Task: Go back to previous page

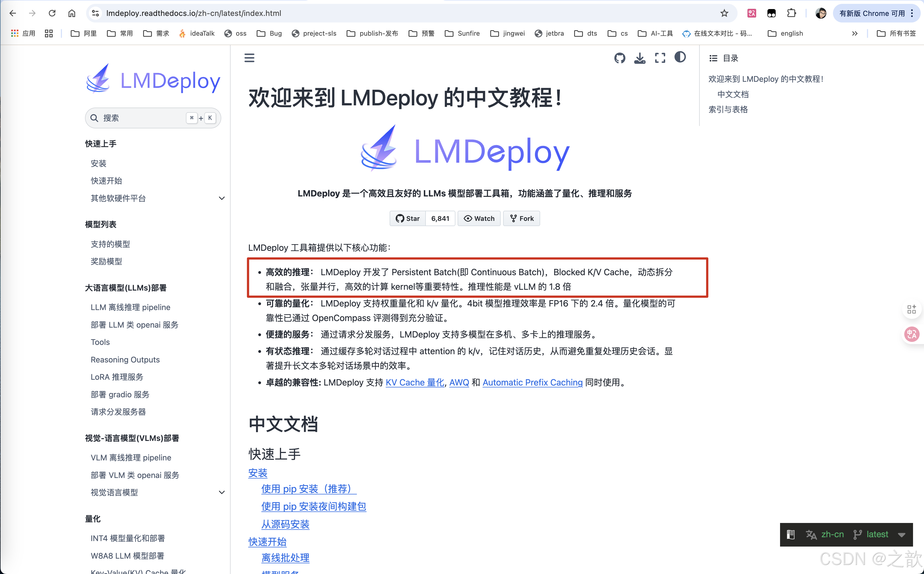Action: 13,13
